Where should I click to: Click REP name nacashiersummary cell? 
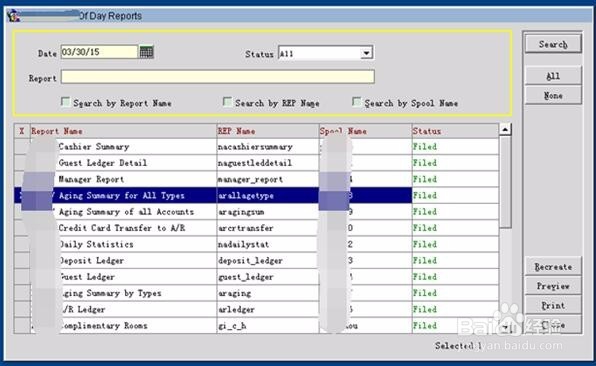pyautogui.click(x=268, y=147)
